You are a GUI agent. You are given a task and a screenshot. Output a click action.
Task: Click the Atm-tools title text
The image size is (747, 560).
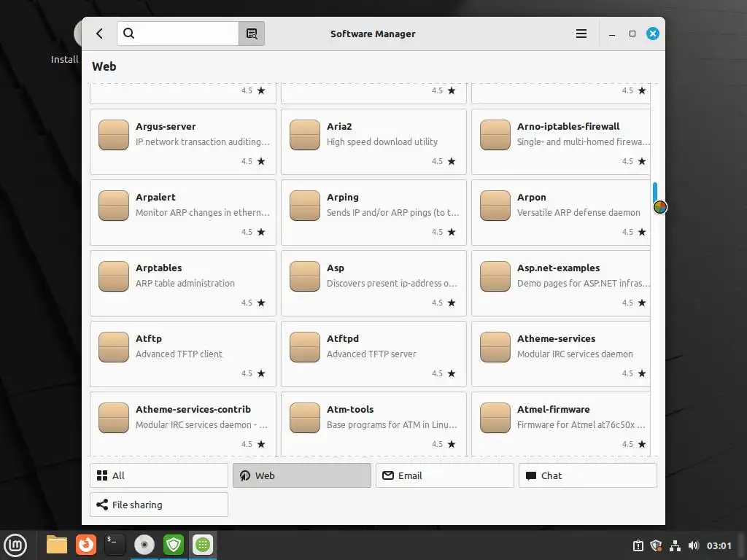350,410
